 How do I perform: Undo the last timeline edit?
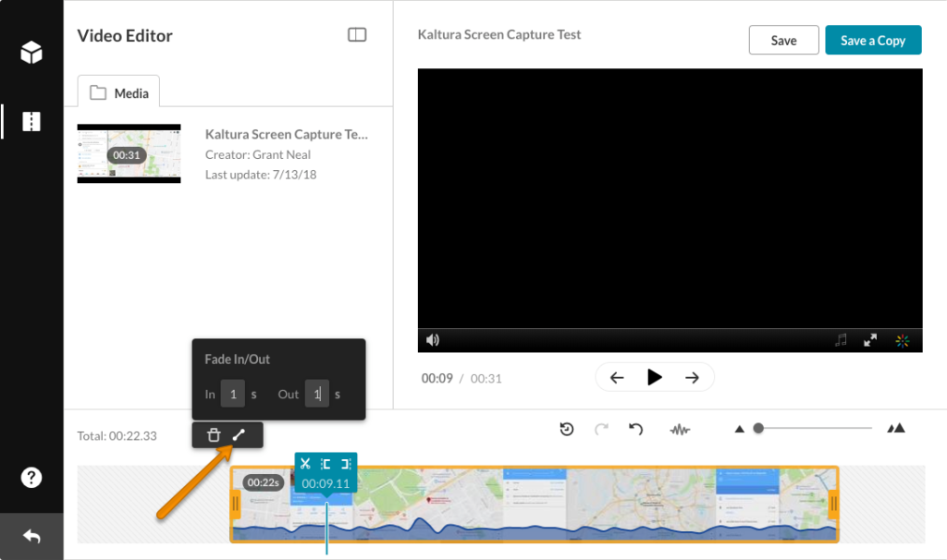(635, 427)
